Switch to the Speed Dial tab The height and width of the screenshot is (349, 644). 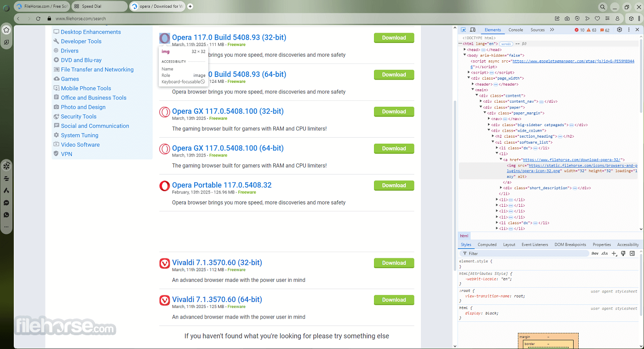99,6
